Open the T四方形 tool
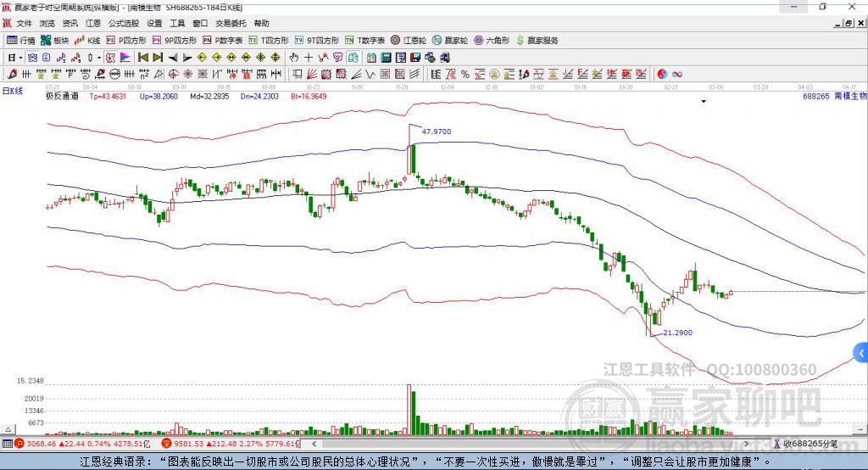868x470 pixels. [269, 41]
